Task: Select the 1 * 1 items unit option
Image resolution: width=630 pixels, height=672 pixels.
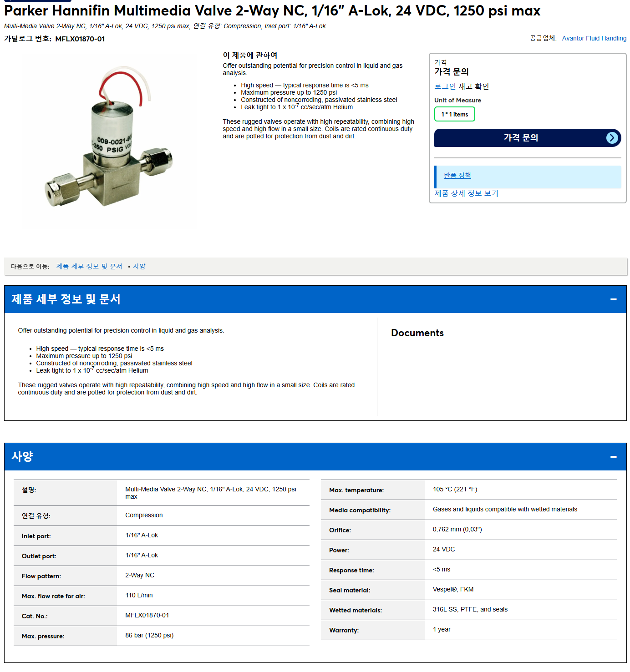Action: coord(454,114)
